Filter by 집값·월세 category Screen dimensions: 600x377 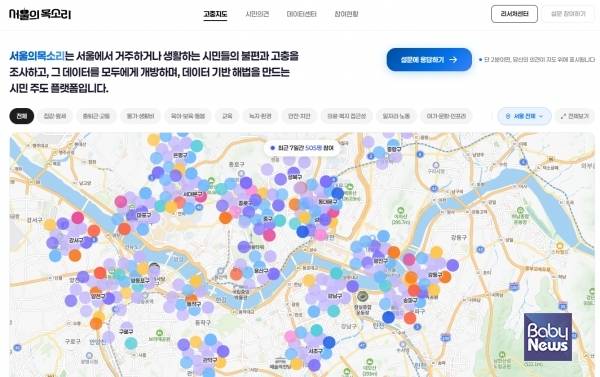[x=55, y=116]
